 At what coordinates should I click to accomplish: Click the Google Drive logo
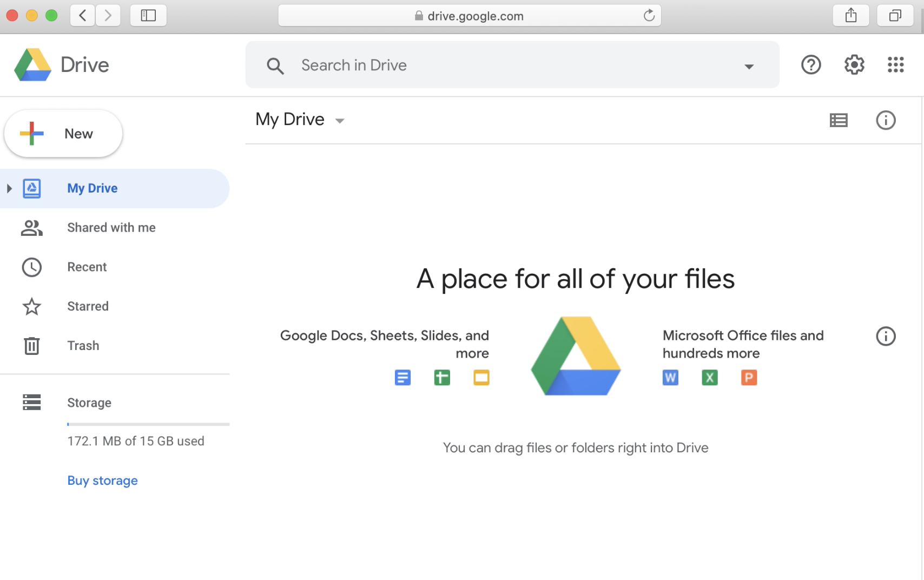33,65
